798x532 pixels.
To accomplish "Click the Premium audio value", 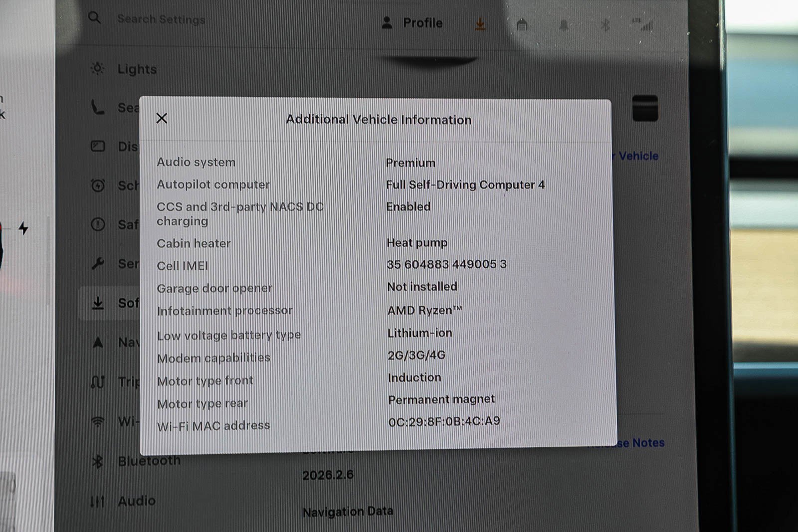I will click(x=411, y=163).
